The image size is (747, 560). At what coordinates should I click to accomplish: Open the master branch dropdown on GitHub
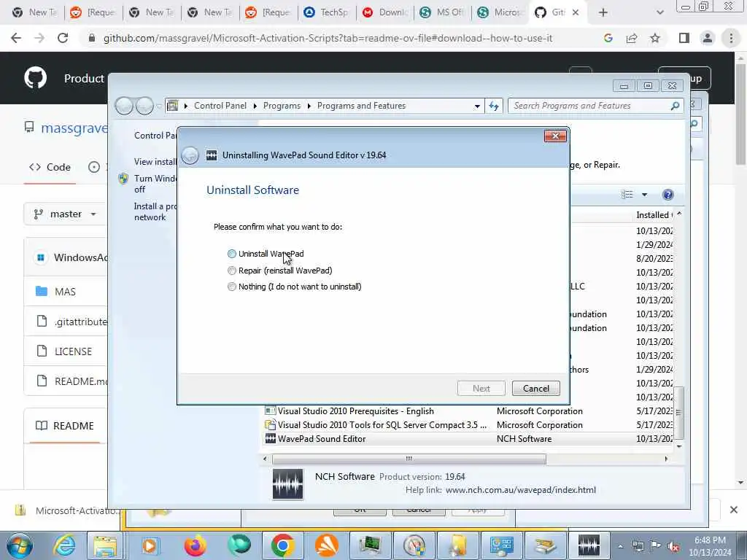(66, 214)
